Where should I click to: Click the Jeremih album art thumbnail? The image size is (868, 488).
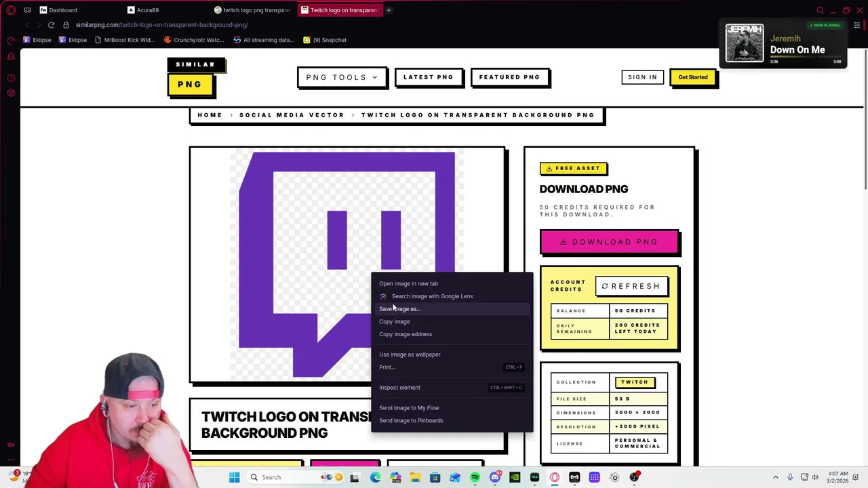(745, 43)
